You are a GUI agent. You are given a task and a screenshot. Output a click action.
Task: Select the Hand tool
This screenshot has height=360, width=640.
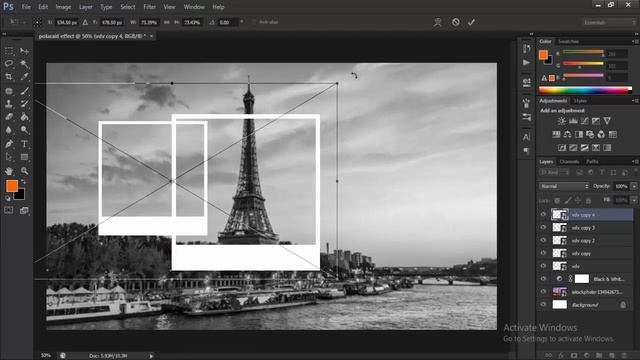[x=9, y=171]
